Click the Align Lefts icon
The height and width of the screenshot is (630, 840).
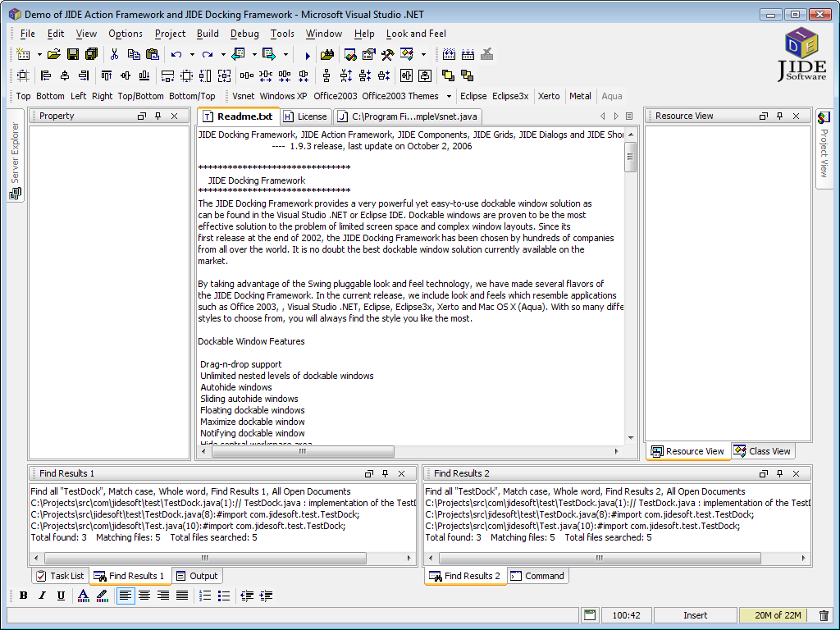click(x=46, y=75)
